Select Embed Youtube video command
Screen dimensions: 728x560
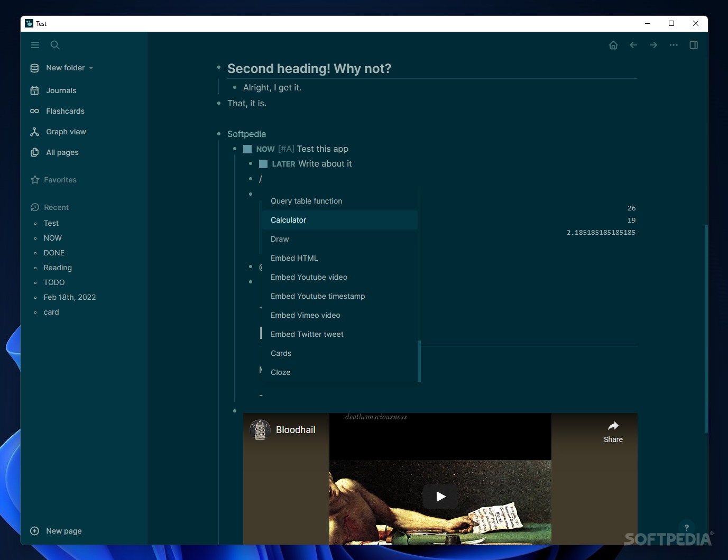(339, 277)
